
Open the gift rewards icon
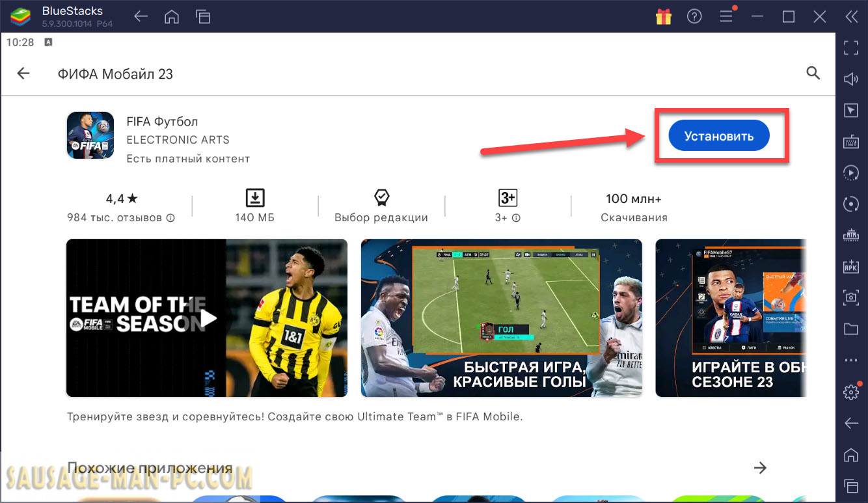pos(664,17)
